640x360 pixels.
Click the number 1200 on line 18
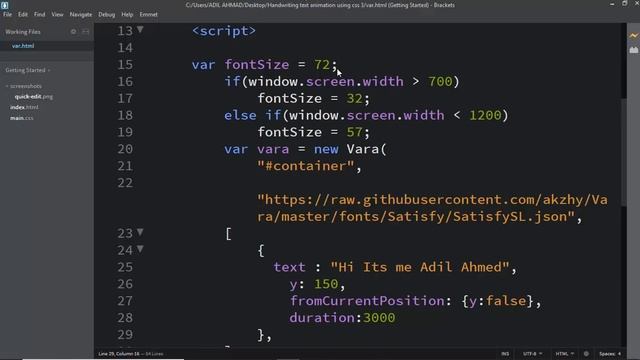(485, 115)
